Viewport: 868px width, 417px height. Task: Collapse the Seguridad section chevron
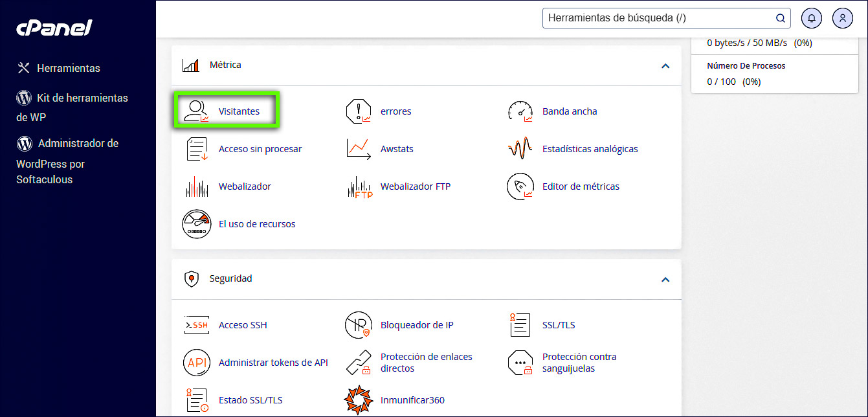[665, 280]
